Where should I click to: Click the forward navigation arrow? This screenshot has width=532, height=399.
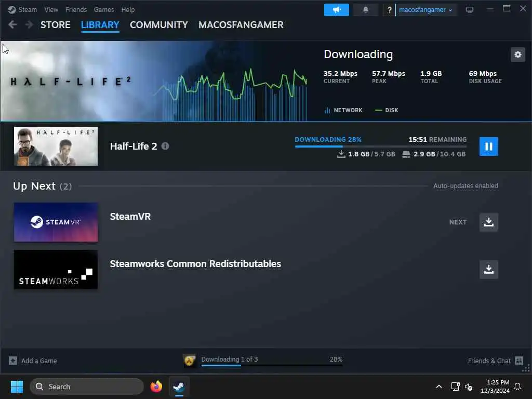click(x=29, y=24)
